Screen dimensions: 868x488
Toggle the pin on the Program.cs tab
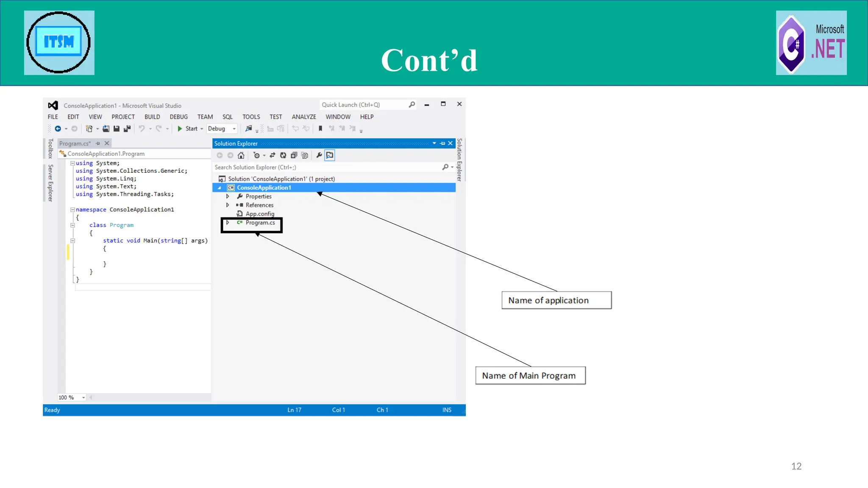pyautogui.click(x=98, y=144)
